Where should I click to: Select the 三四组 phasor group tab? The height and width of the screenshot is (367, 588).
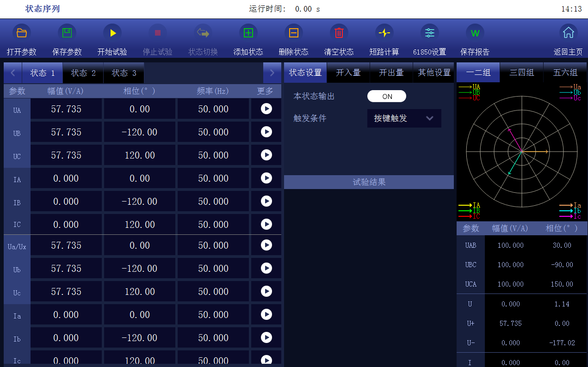tap(521, 73)
